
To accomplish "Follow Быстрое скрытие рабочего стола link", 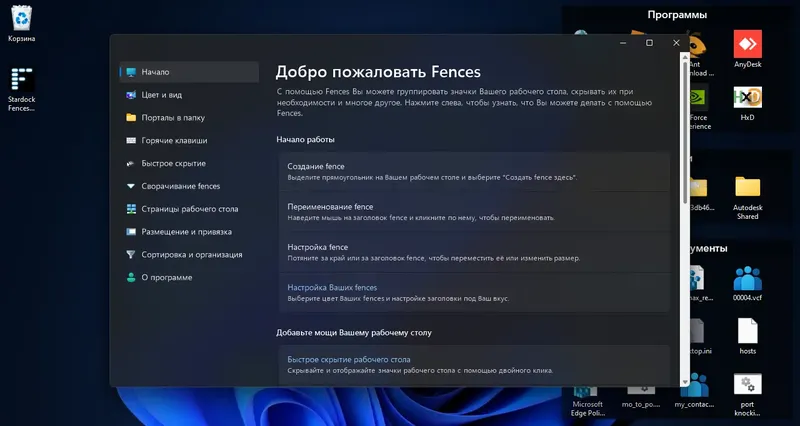I will click(x=348, y=360).
